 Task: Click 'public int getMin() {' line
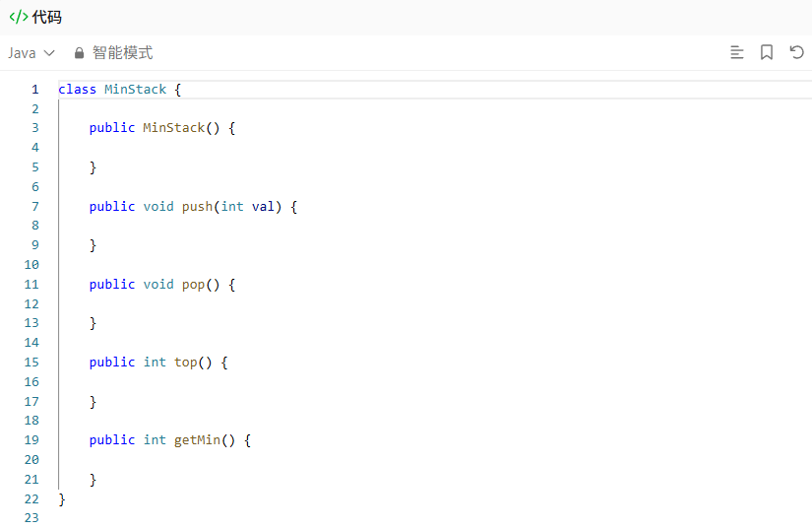(170, 440)
